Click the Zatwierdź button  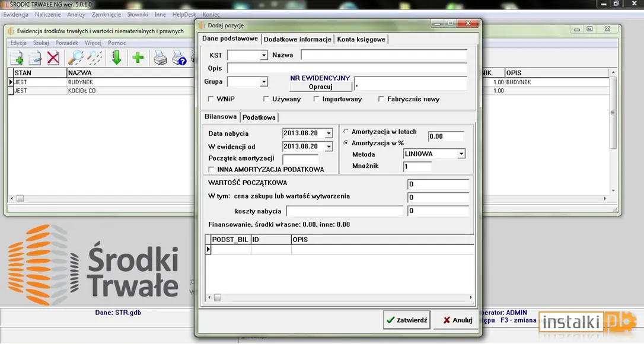point(407,320)
